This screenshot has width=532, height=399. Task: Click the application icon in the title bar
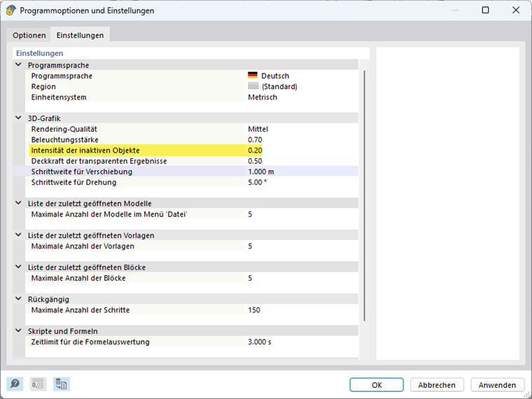10,10
